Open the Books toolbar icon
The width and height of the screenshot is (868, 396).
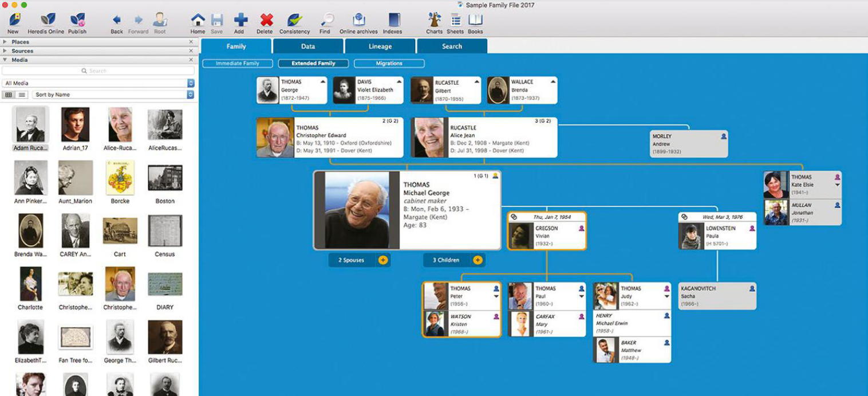(475, 20)
